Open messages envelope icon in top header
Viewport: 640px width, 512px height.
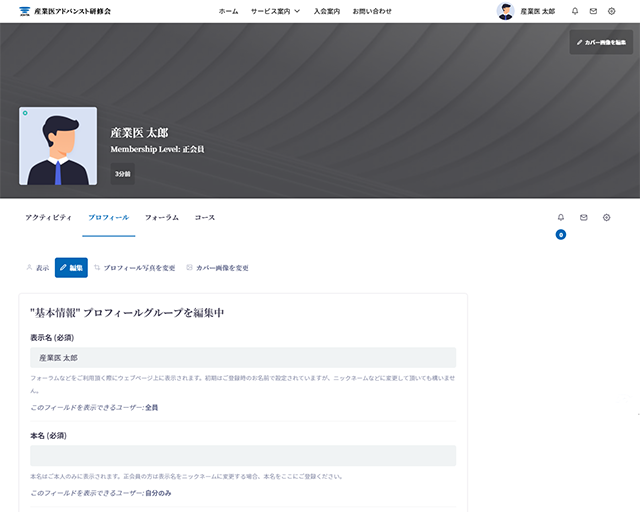tap(593, 11)
